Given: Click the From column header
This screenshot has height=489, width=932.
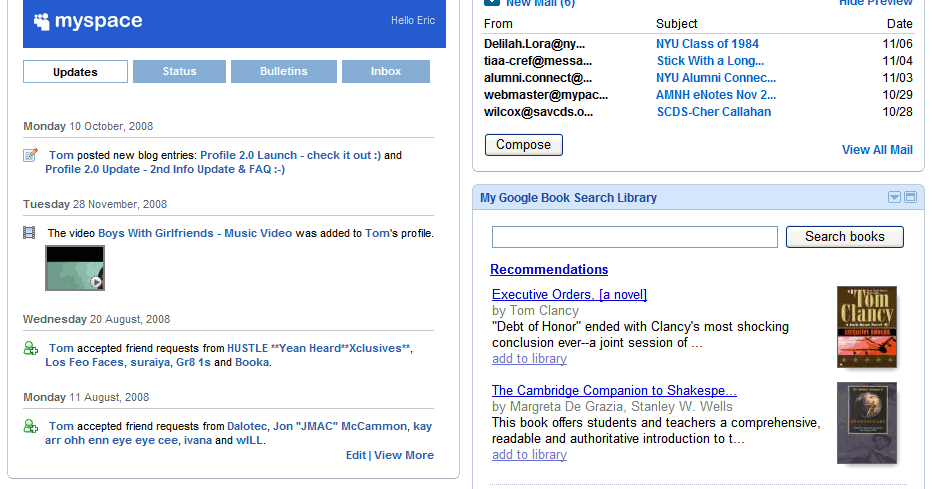Looking at the screenshot, I should (498, 24).
